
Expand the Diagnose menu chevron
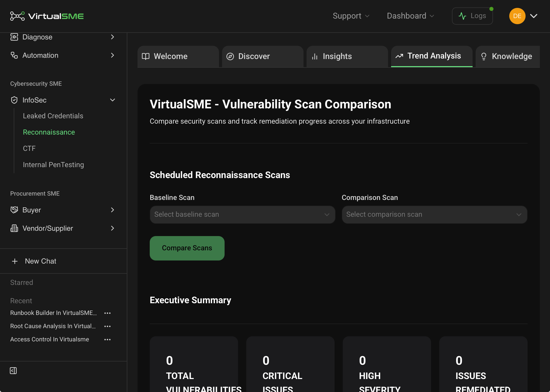[113, 37]
